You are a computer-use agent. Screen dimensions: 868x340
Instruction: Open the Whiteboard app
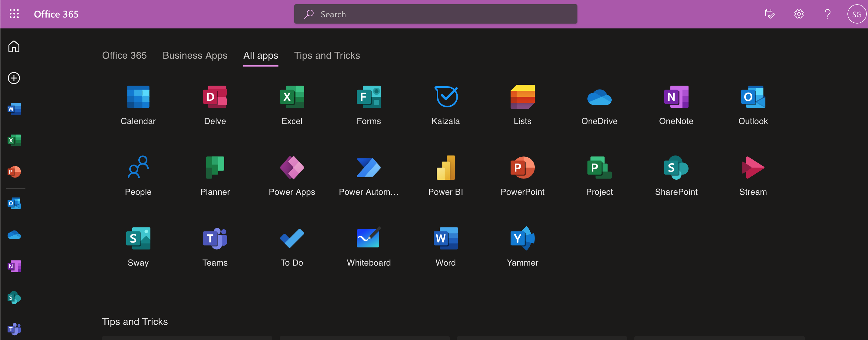(x=369, y=239)
